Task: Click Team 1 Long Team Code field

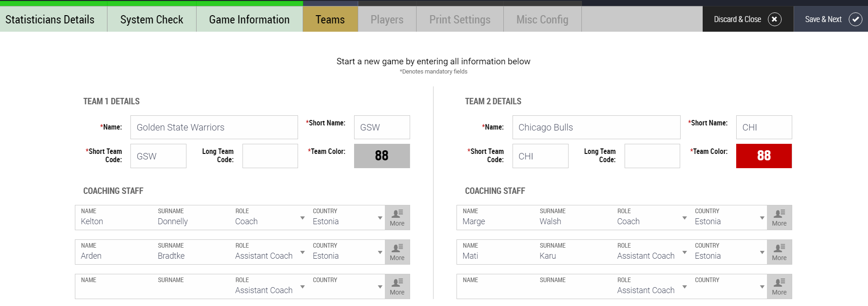Action: [x=270, y=156]
